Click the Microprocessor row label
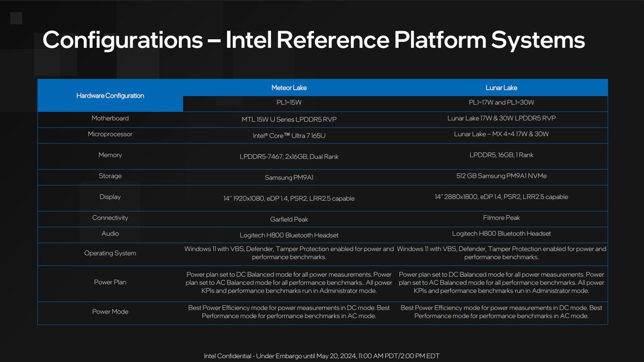This screenshot has width=644, height=362. [109, 134]
